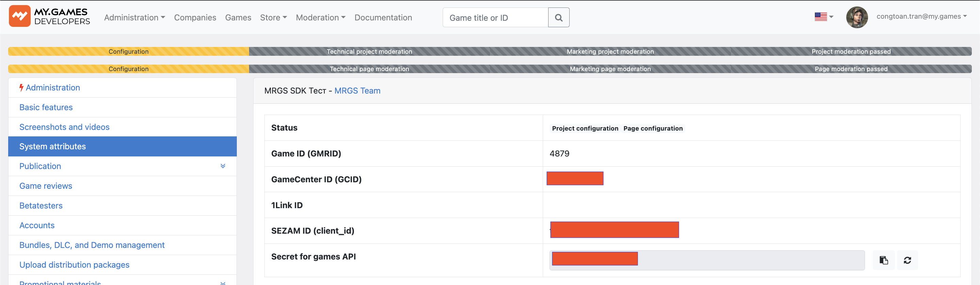980x285 pixels.
Task: Click the MY.GAMES Developers logo
Action: click(49, 16)
